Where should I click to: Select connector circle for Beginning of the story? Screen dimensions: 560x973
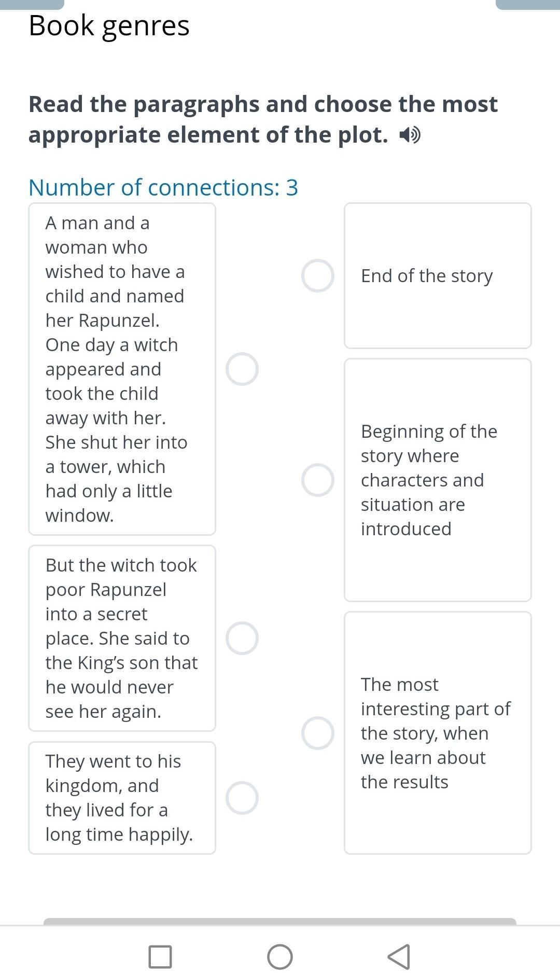point(318,480)
